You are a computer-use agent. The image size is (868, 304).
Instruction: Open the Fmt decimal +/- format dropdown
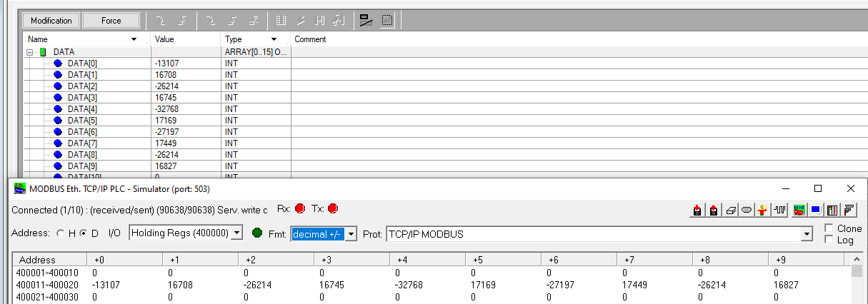tap(351, 234)
